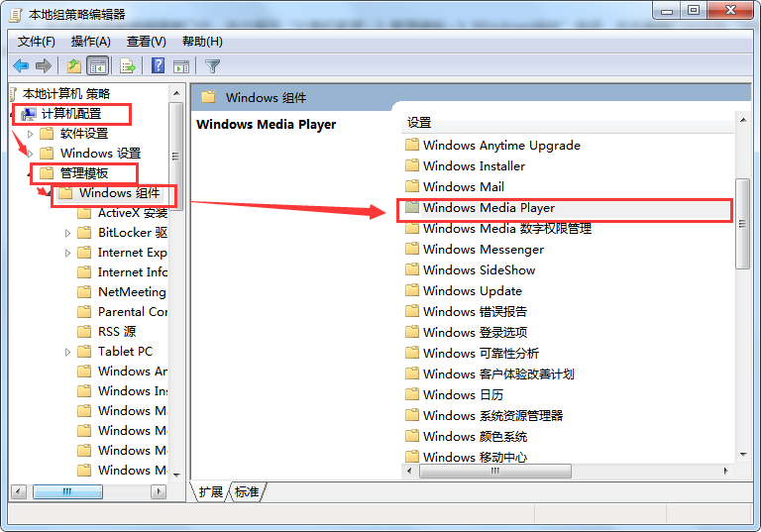Select the Windows Update folder in settings list

click(x=472, y=291)
